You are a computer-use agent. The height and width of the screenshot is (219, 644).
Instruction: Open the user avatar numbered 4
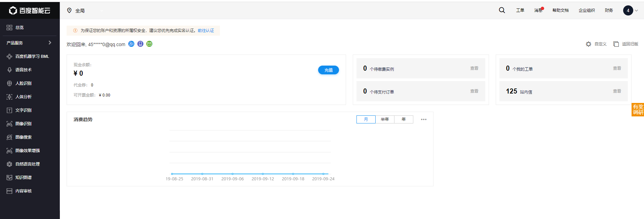click(628, 10)
